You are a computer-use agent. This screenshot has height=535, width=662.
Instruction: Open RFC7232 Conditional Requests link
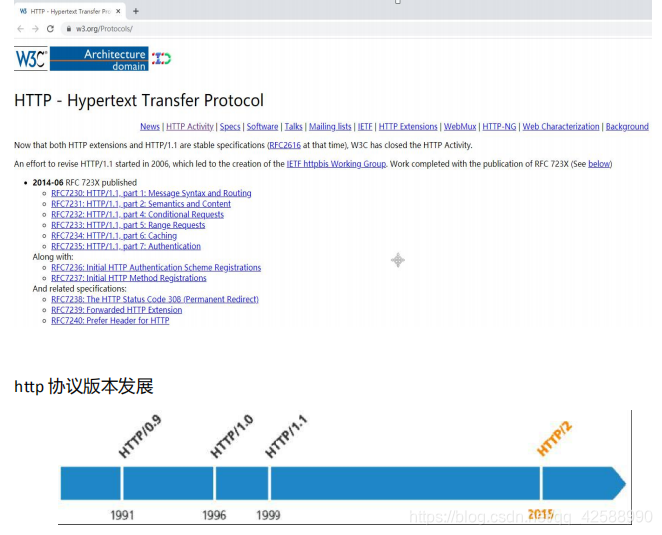[138, 215]
